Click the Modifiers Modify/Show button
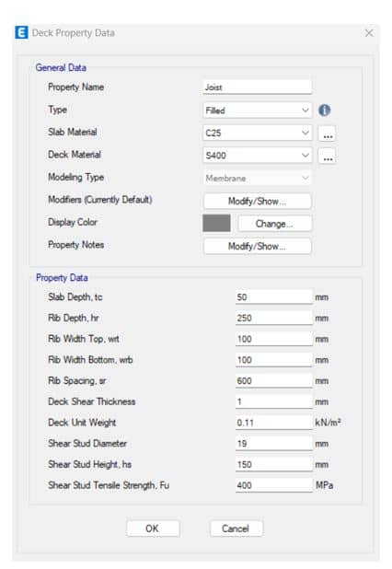The width and height of the screenshot is (392, 569). coord(257,201)
